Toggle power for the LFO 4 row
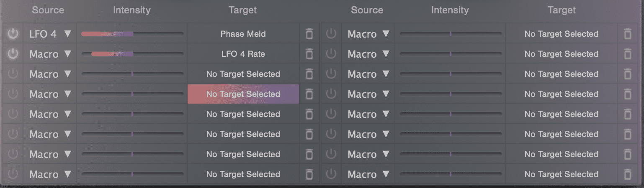This screenshot has width=644, height=188. (13, 34)
